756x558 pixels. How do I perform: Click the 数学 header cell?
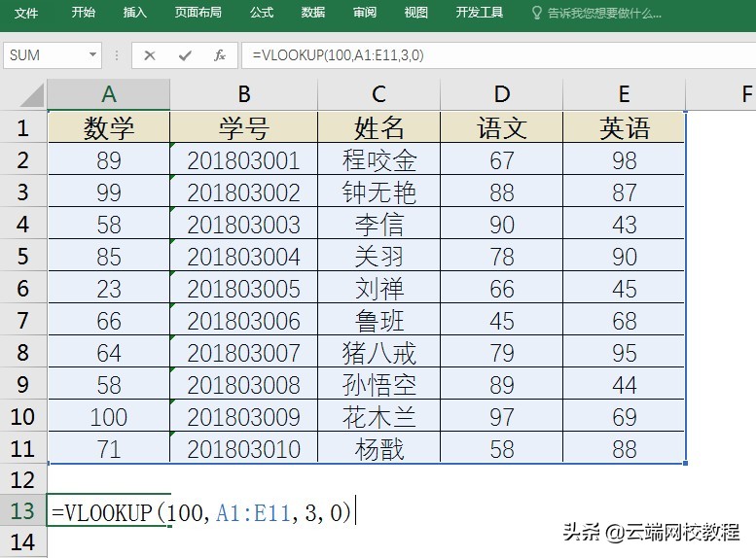109,127
